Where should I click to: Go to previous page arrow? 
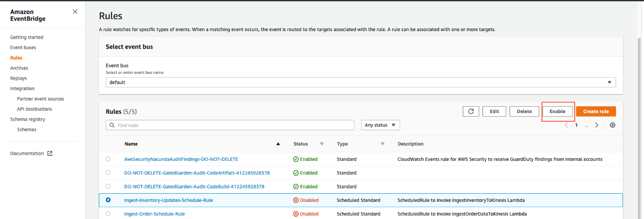point(566,125)
